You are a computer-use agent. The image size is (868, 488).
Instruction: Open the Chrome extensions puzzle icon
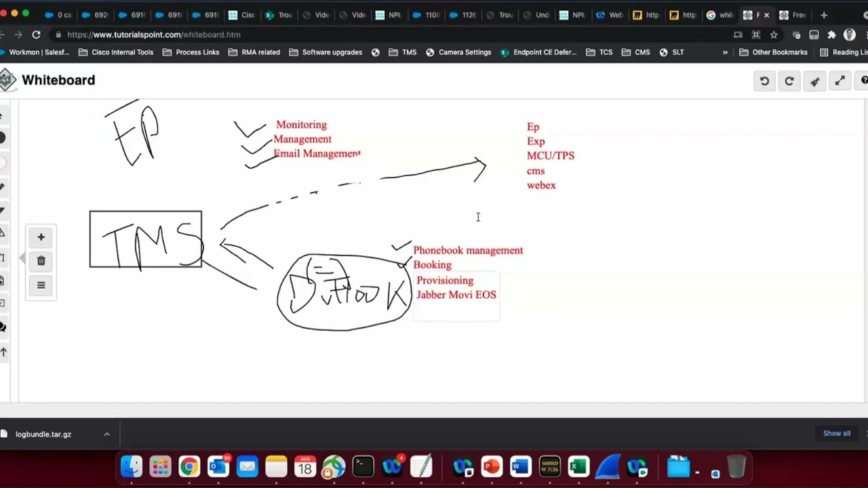click(831, 35)
